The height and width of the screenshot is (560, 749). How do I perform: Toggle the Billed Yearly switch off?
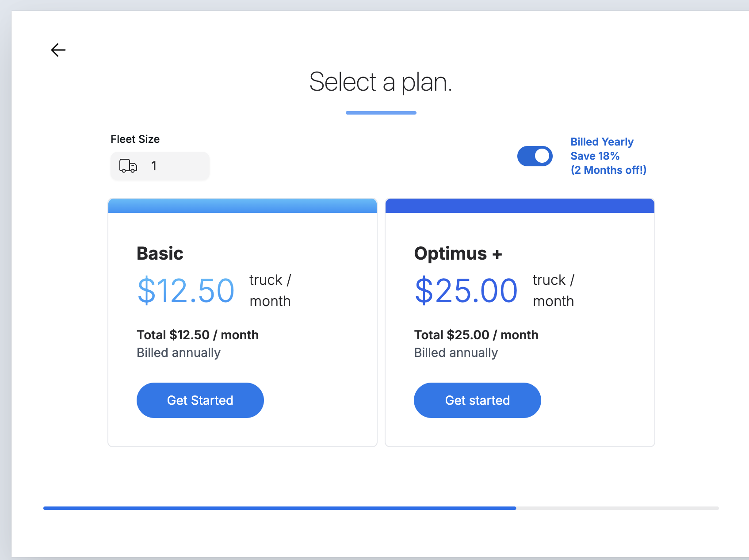point(535,156)
